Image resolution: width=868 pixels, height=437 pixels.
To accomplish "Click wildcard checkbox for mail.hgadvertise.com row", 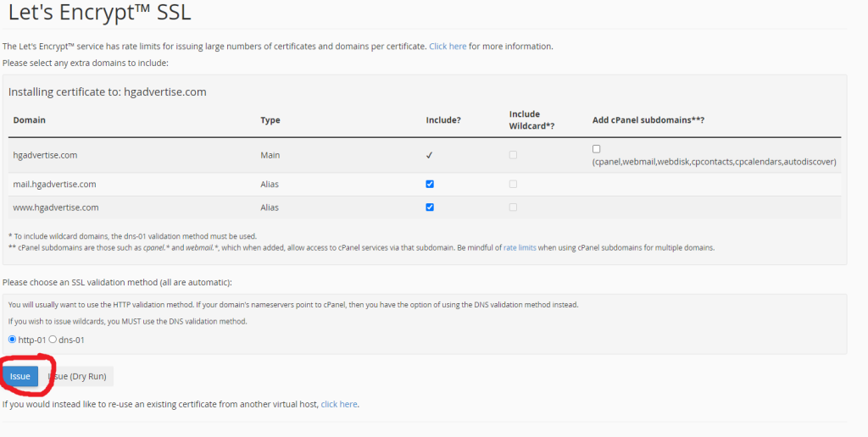I will point(514,184).
